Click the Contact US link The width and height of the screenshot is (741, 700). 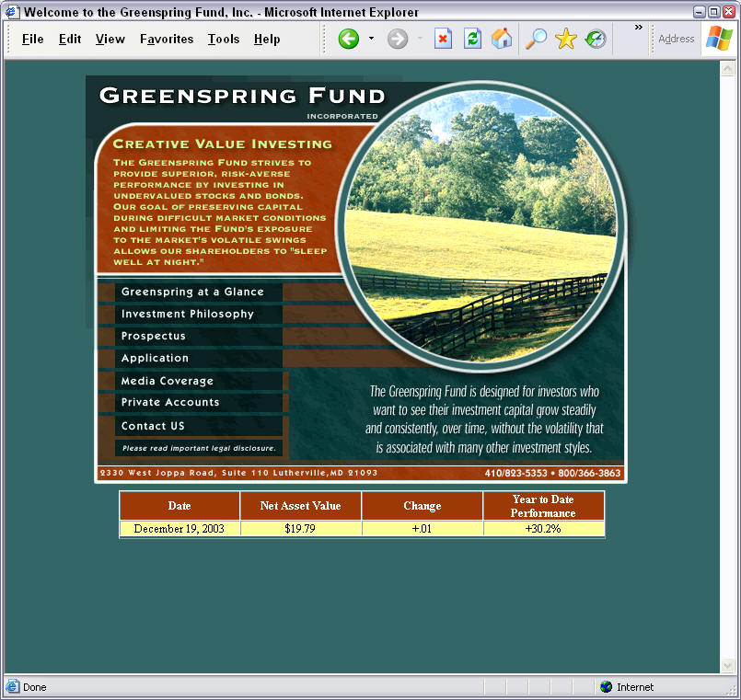click(199, 426)
